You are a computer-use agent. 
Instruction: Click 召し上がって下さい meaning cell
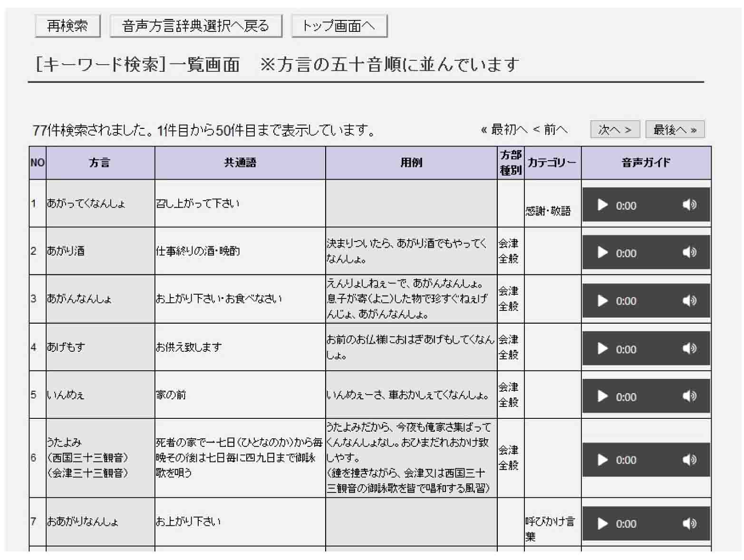pos(240,203)
